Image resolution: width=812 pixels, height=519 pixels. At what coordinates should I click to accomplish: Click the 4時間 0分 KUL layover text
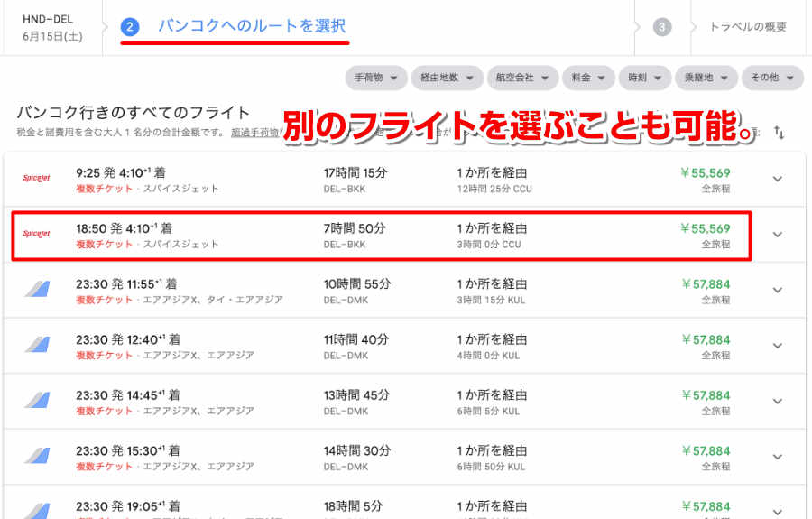488,356
